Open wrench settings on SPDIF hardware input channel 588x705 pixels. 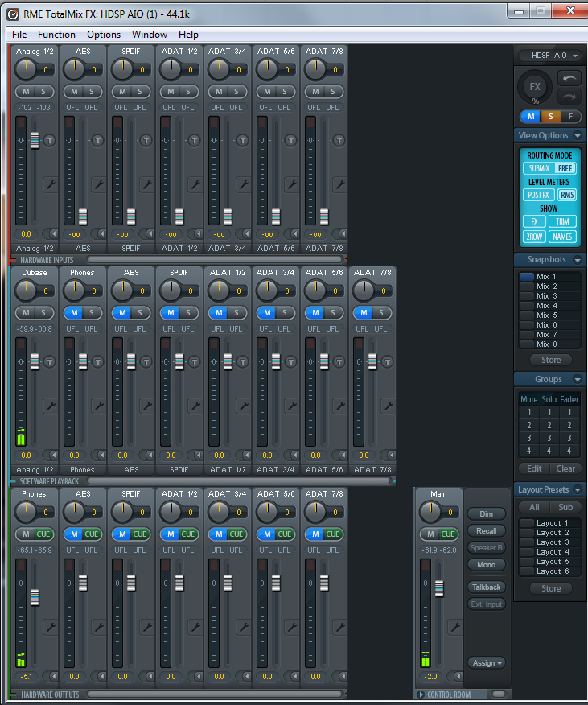pyautogui.click(x=146, y=184)
